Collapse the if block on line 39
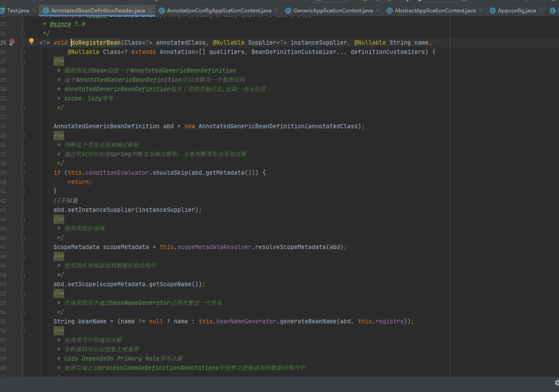This screenshot has height=392, width=559. 23,173
